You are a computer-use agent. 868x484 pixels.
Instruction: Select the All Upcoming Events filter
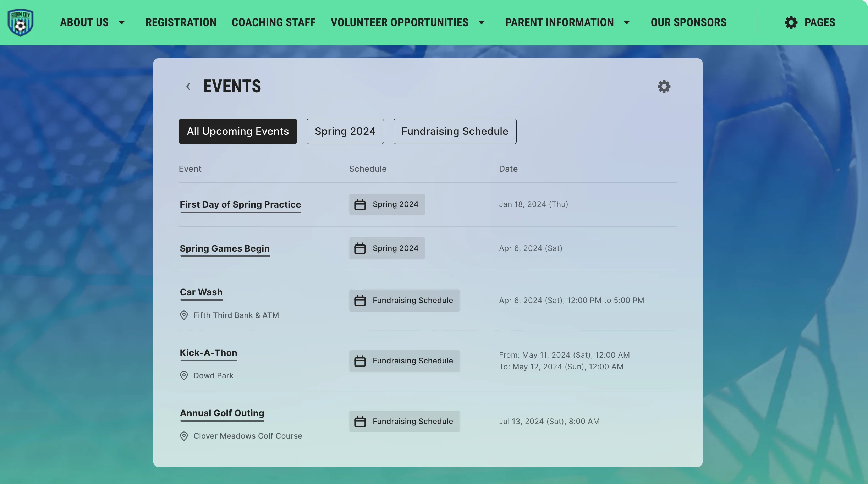coord(238,131)
